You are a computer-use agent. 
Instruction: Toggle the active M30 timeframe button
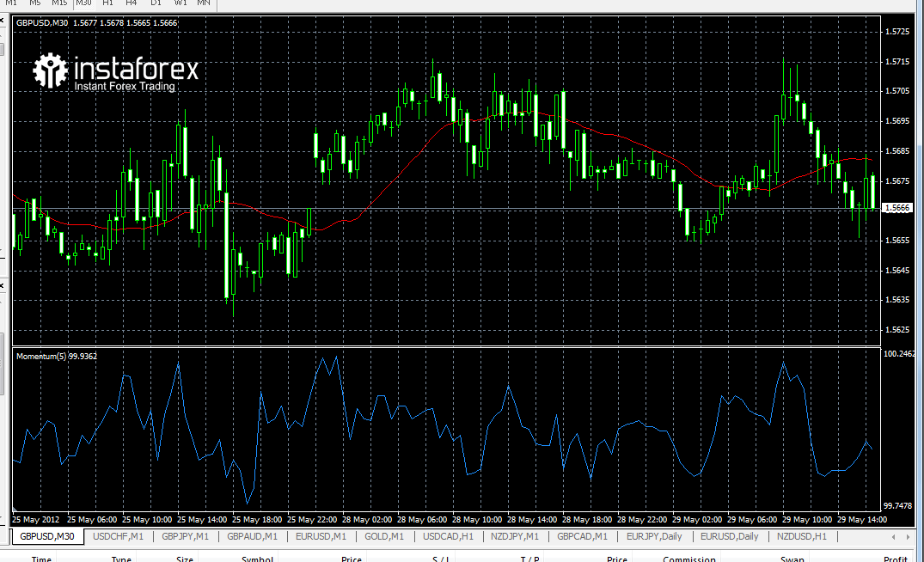pos(83,3)
